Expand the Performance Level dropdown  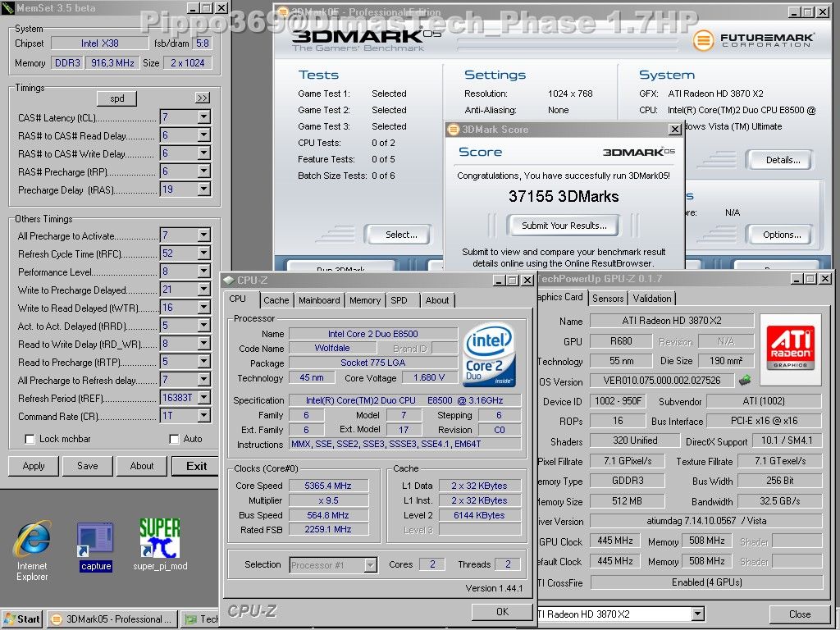203,271
